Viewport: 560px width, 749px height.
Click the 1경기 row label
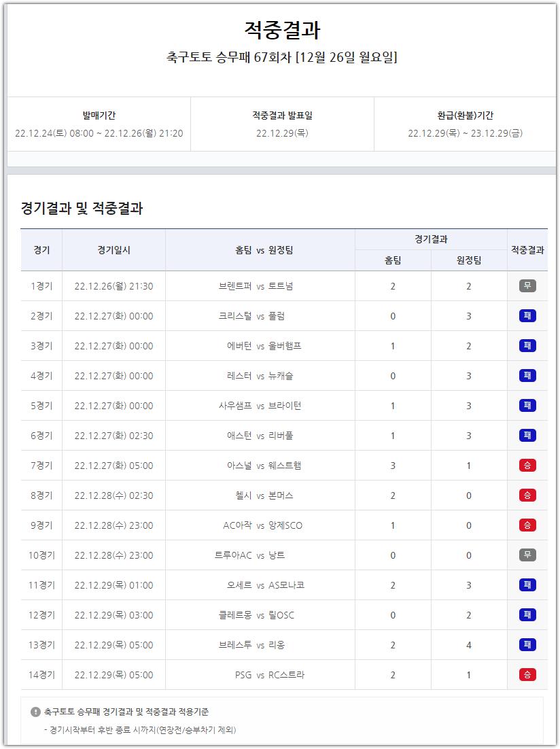(x=41, y=286)
